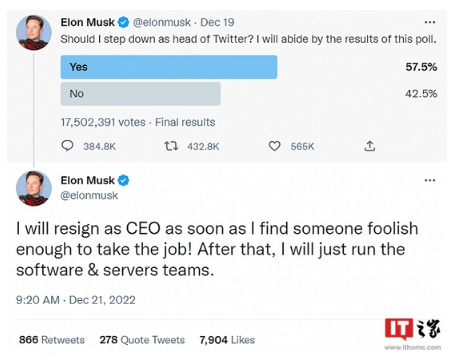Click the retweet icon beside 432.8K
The image size is (455, 362).
click(171, 146)
